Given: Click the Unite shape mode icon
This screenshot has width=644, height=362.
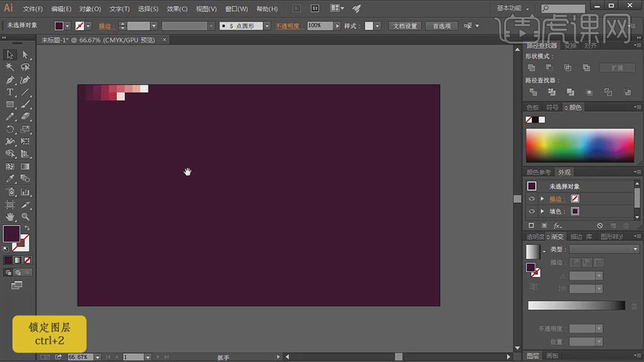Looking at the screenshot, I should [x=531, y=68].
